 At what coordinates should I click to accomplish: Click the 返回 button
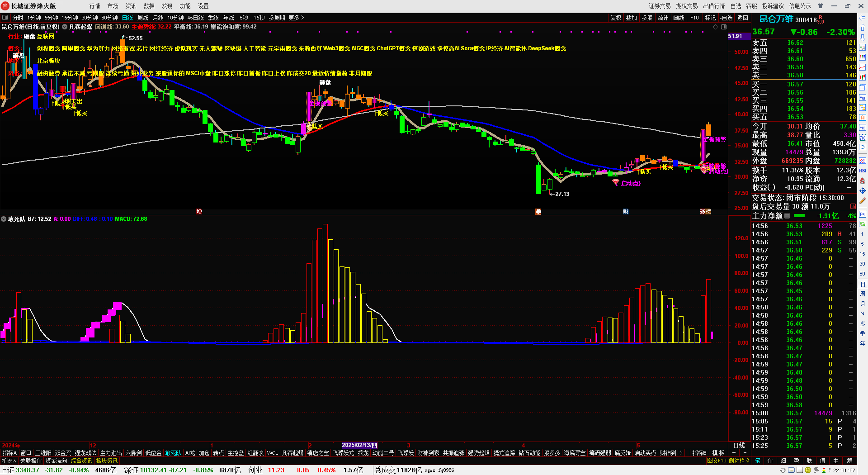point(743,18)
